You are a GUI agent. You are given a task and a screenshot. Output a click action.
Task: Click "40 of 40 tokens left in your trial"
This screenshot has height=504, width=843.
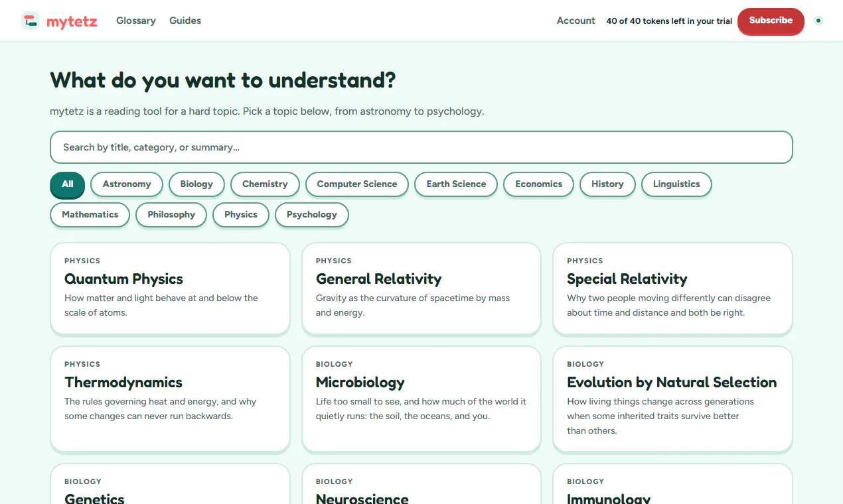click(669, 21)
